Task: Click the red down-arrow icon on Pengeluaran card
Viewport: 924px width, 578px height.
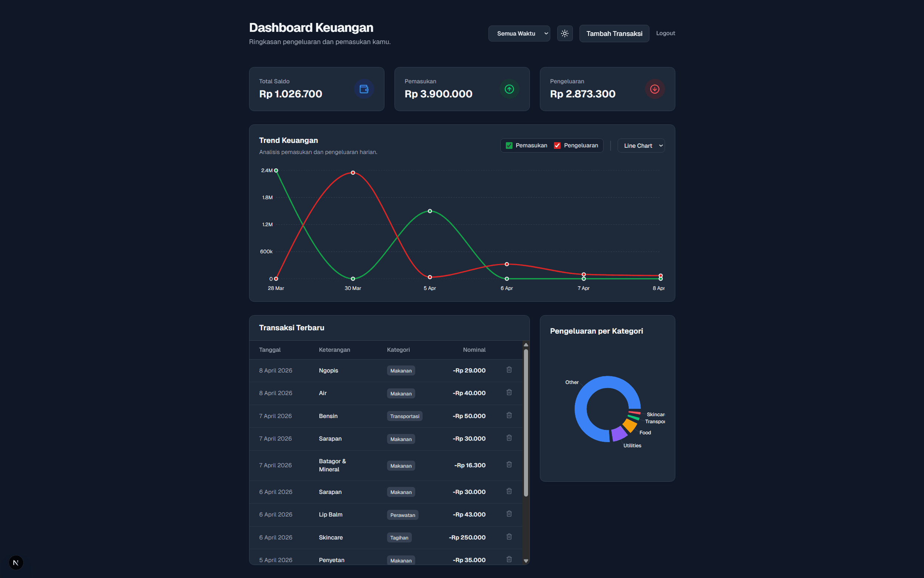Action: click(655, 89)
